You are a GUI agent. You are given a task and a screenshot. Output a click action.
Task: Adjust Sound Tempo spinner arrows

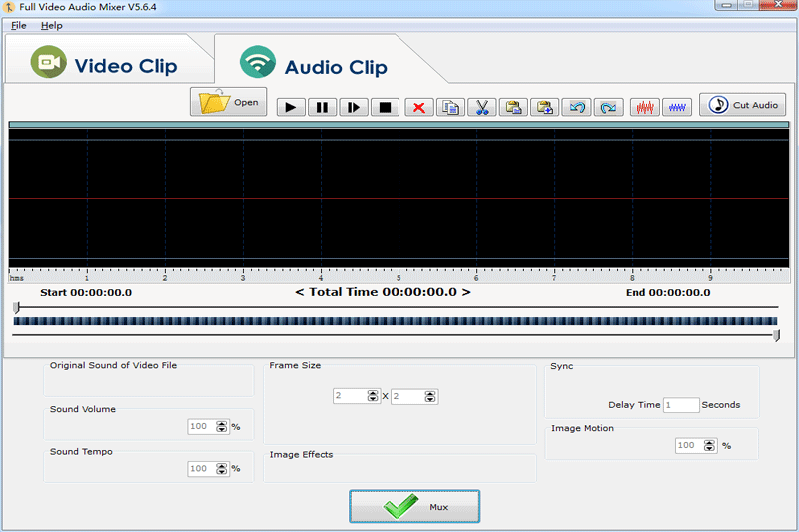coord(221,469)
